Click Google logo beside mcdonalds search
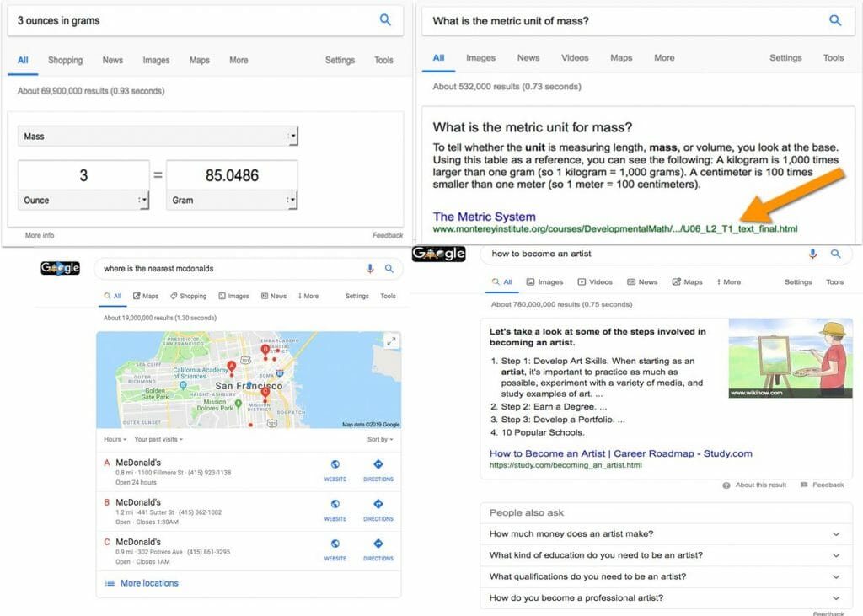 pyautogui.click(x=60, y=268)
